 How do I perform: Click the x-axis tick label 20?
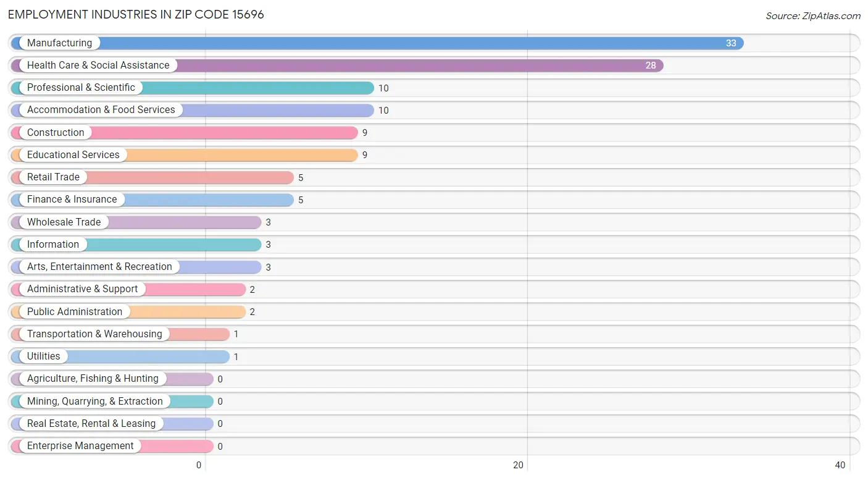tap(519, 465)
